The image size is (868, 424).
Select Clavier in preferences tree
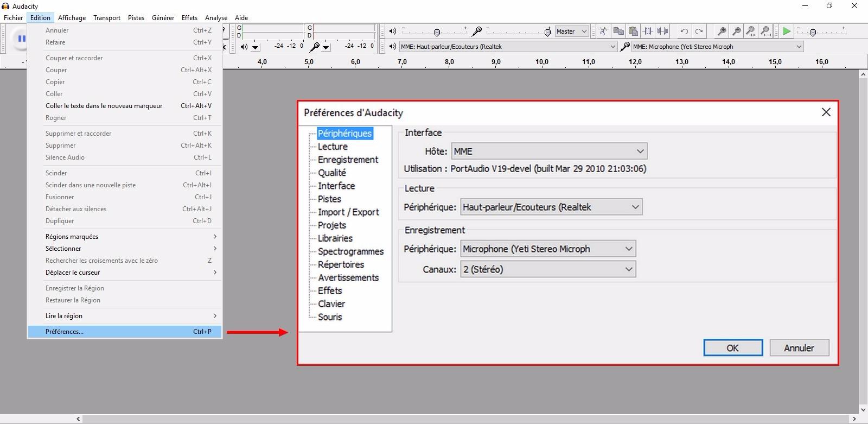[331, 303]
